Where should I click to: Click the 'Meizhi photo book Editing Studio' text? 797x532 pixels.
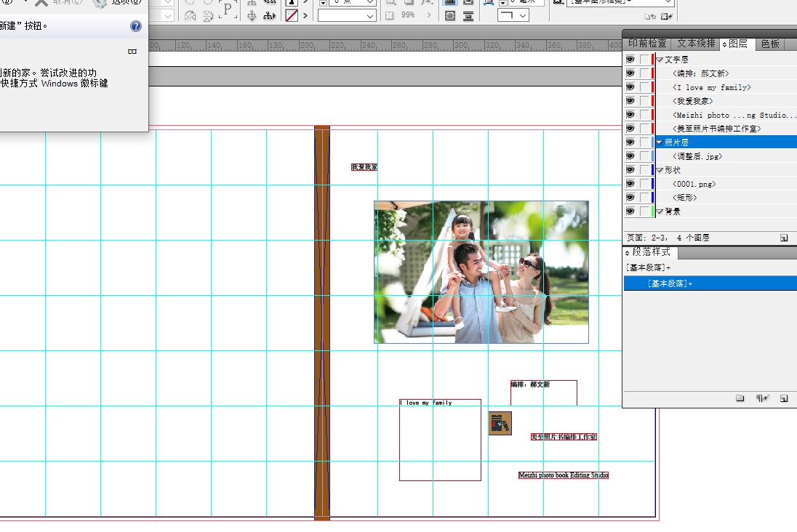(x=563, y=475)
